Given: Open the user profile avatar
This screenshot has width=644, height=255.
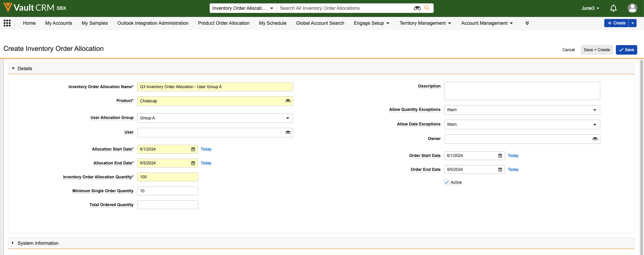Looking at the screenshot, I should (632, 8).
